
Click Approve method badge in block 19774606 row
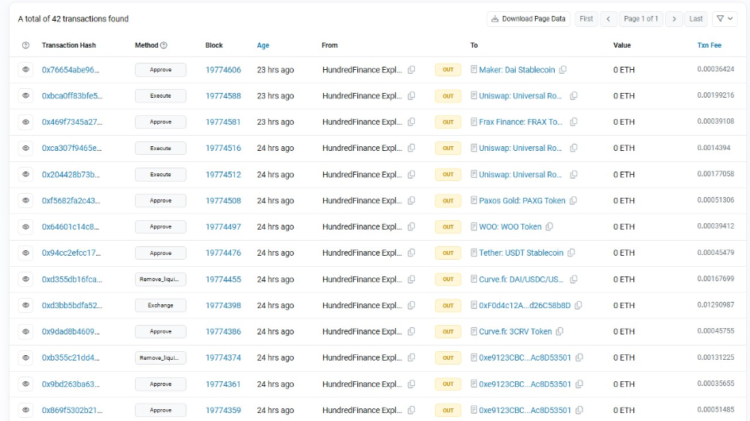tap(161, 70)
